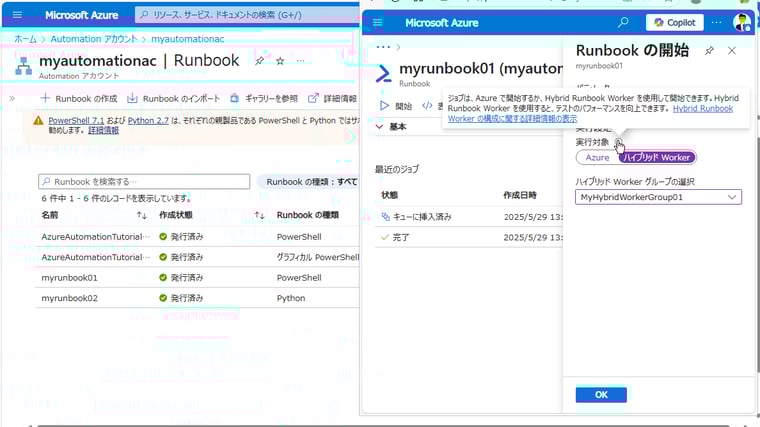Open ハイブリッド Worker グループの選択 dropdown
The height and width of the screenshot is (427, 760).
(658, 197)
